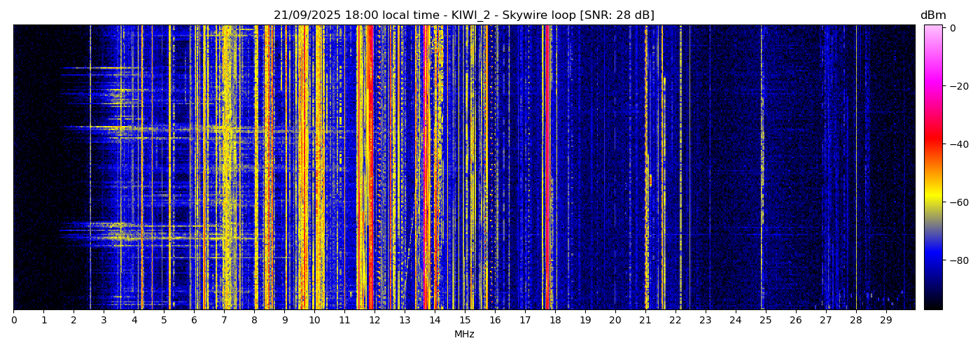Select the 7 MHz x-axis tick label
The width and height of the screenshot is (980, 350).
224,320
